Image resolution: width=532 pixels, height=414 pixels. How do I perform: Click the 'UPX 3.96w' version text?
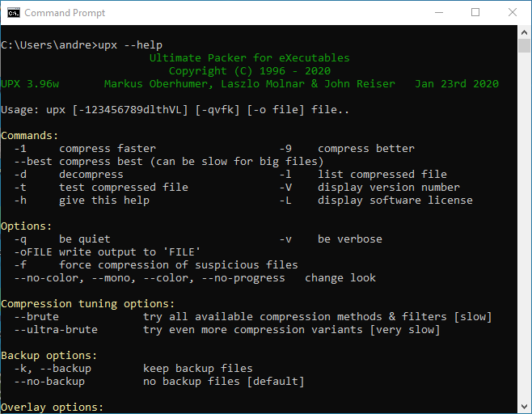pyautogui.click(x=30, y=84)
